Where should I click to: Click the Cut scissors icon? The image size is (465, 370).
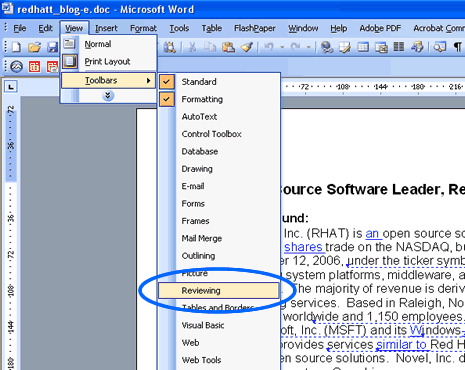point(192,47)
